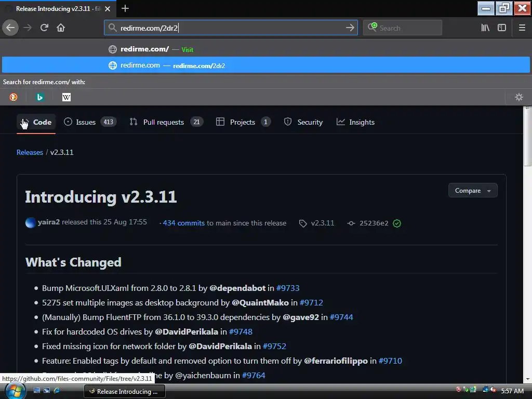Select the redirme.com/2dr2 history suggestion
This screenshot has height=399, width=532.
tap(266, 65)
